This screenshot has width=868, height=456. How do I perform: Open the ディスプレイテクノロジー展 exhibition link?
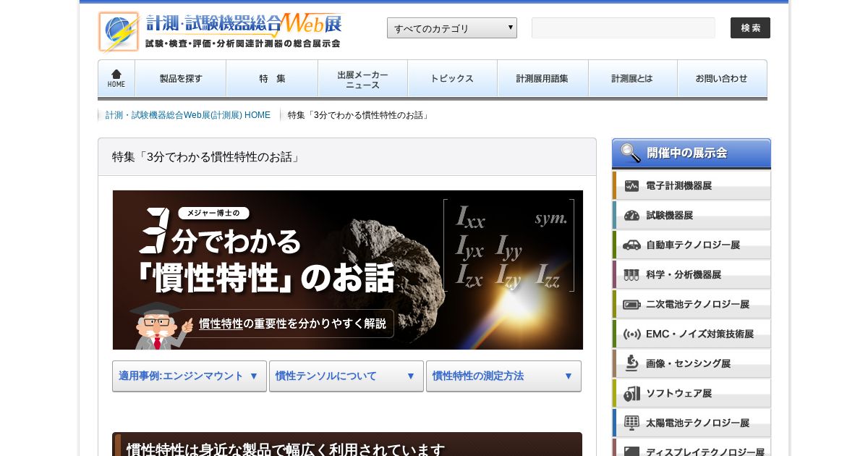pyautogui.click(x=692, y=448)
